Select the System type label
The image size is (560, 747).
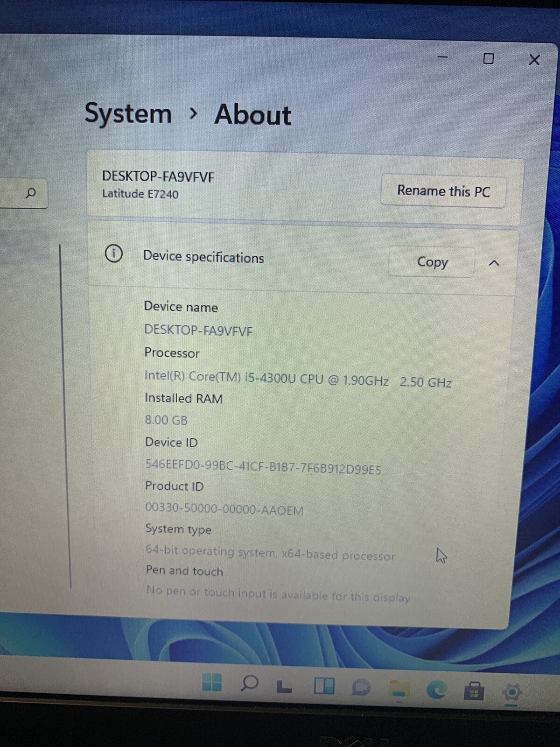pos(178,529)
